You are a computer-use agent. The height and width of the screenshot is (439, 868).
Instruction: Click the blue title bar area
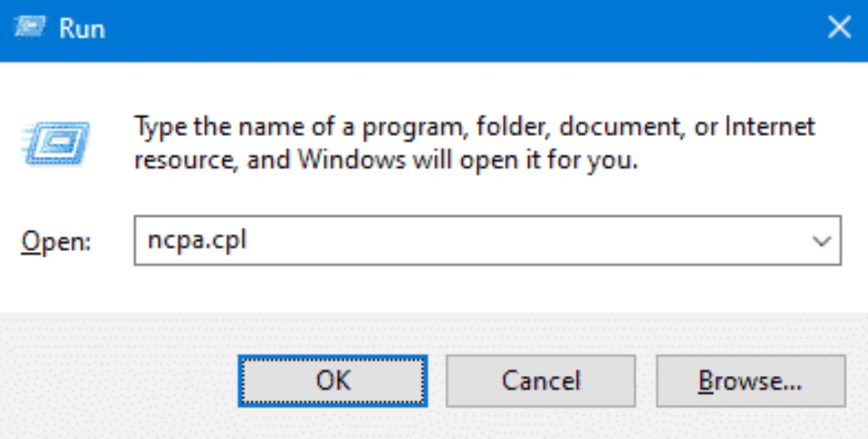[443, 28]
